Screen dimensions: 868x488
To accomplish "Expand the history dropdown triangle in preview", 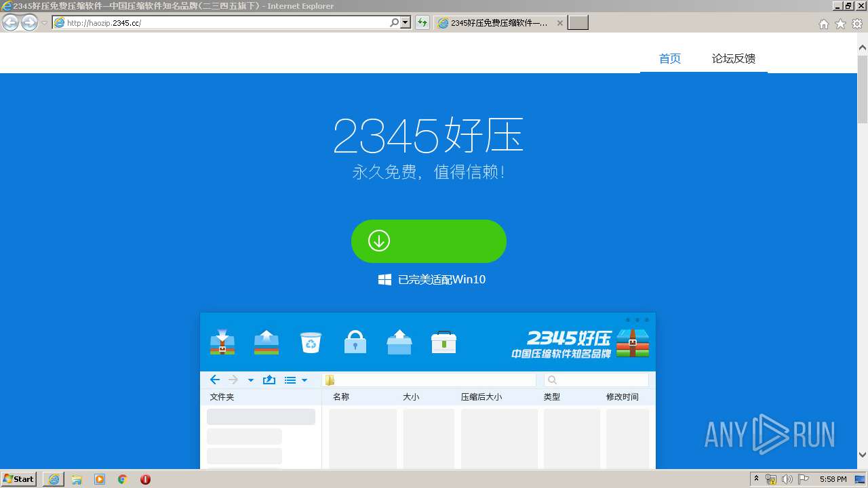I will click(x=251, y=380).
